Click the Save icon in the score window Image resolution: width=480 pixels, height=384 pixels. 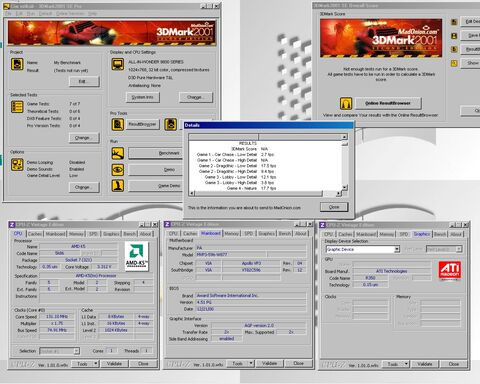click(454, 36)
